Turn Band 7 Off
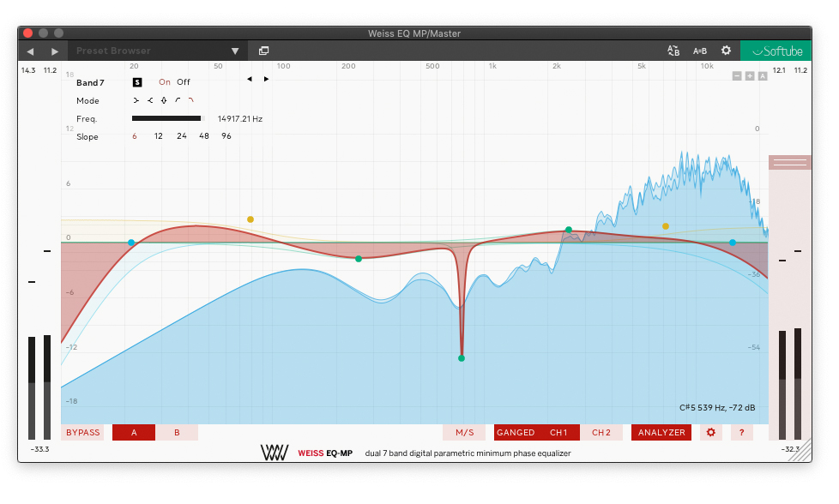The width and height of the screenshot is (839, 504). pos(184,82)
